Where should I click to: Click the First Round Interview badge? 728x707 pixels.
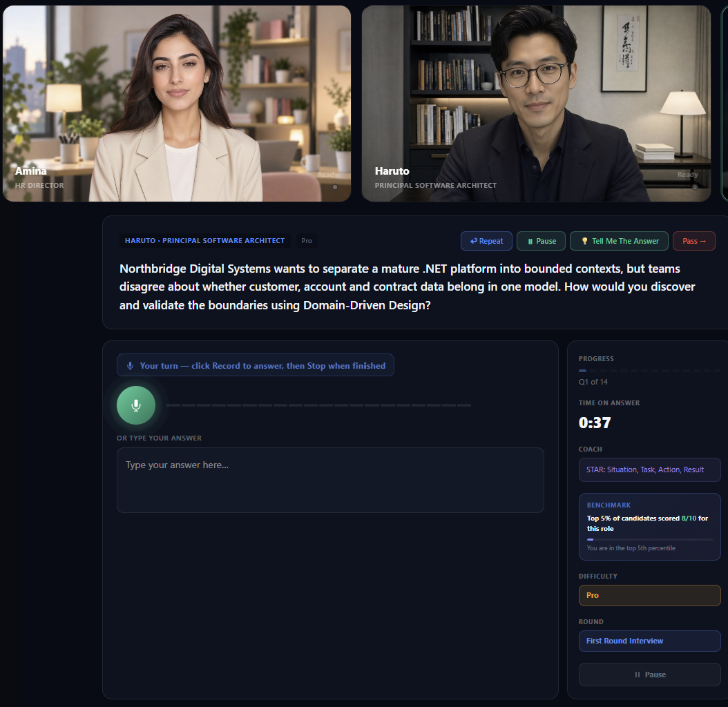click(649, 641)
